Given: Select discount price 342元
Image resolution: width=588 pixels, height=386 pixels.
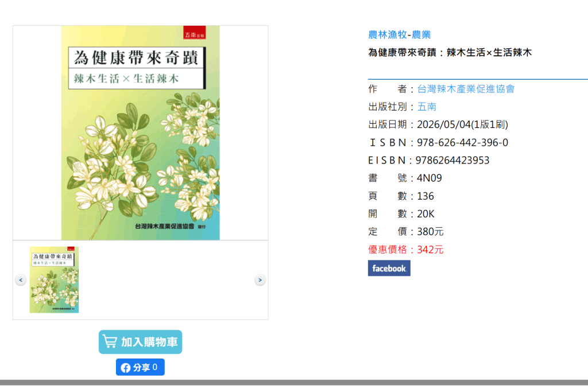Looking at the screenshot, I should [430, 249].
